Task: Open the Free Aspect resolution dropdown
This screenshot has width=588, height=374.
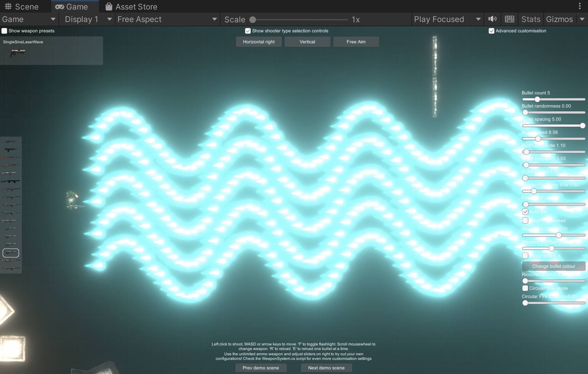Action: pyautogui.click(x=167, y=19)
